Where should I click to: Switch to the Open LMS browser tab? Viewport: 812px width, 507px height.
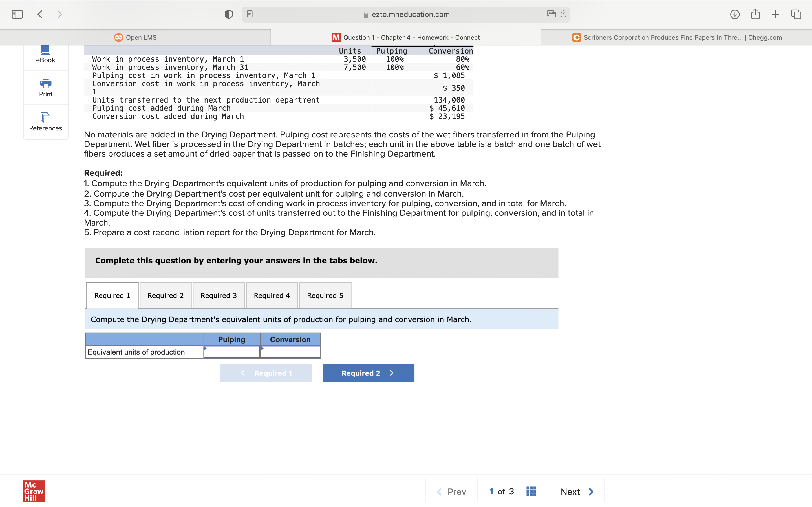(x=135, y=37)
